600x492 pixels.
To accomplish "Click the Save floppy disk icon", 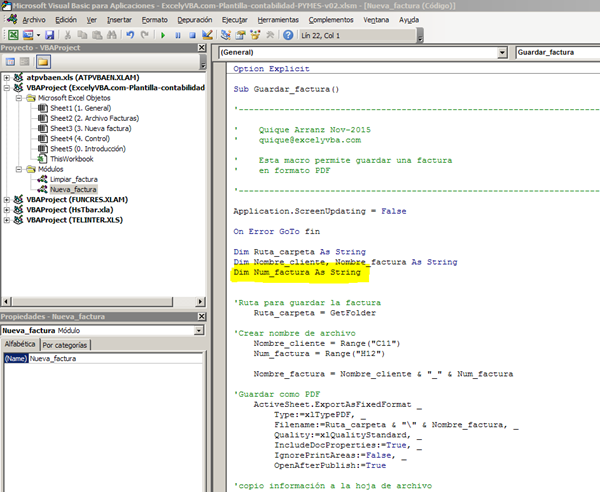I will (49, 35).
